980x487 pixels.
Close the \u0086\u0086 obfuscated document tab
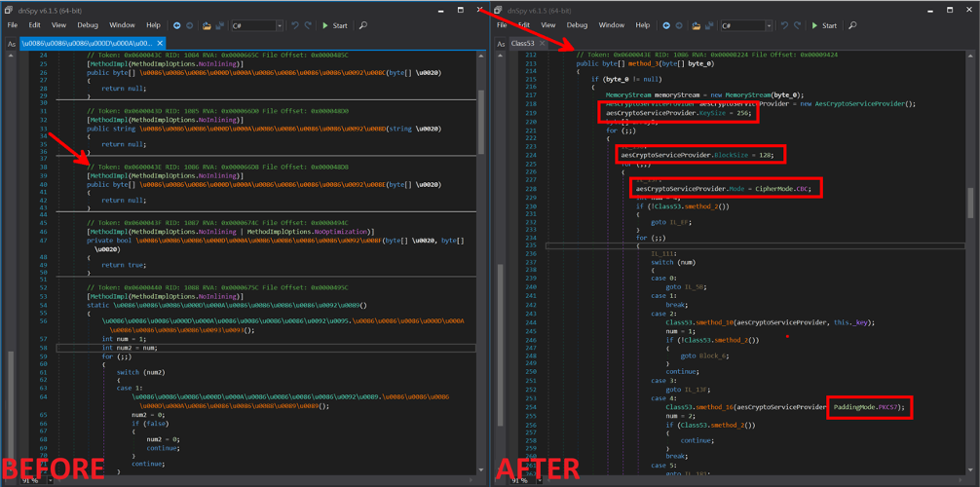pyautogui.click(x=160, y=44)
